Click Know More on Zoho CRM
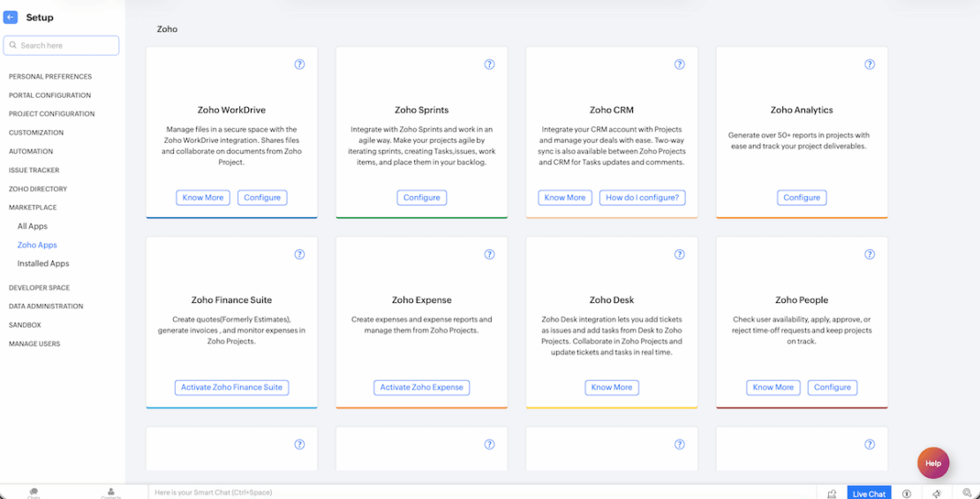 click(x=565, y=198)
